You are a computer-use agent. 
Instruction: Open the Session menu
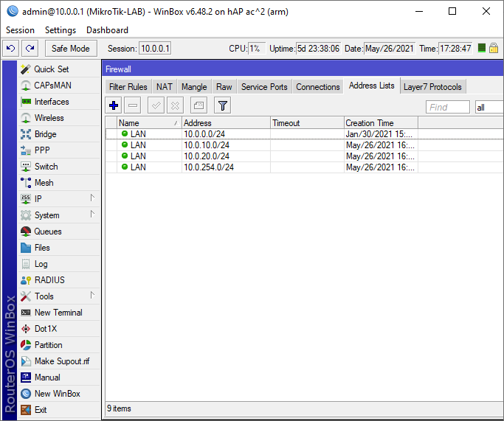20,30
